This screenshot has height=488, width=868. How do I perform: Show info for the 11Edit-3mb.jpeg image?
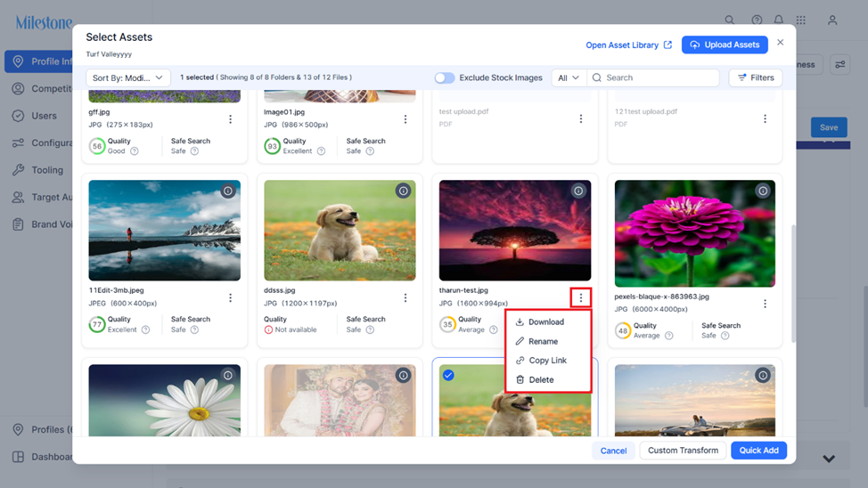tap(227, 191)
